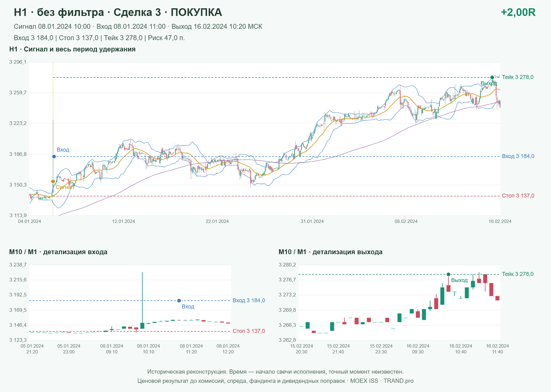The height and width of the screenshot is (392, 551).
Task: Click the 3 238,7 price on entry chart axis
Action: coord(18,265)
